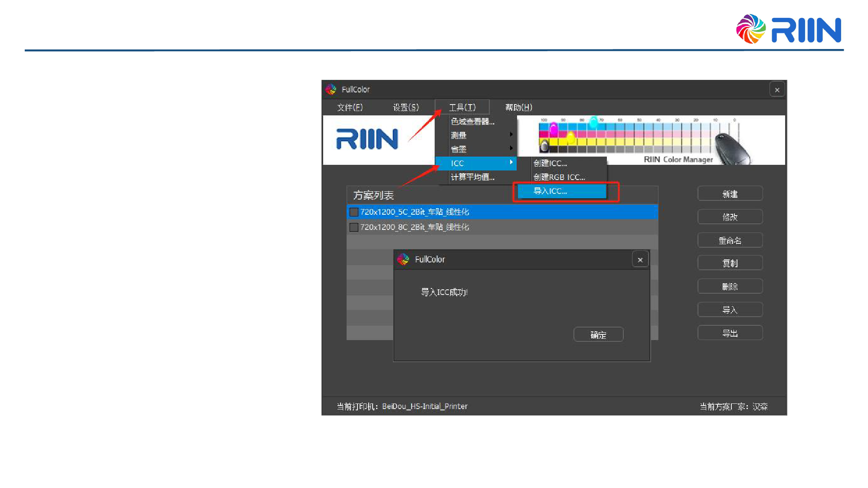The image size is (868, 488).
Task: Click the colorimeter mouse image in the banner
Action: (730, 149)
